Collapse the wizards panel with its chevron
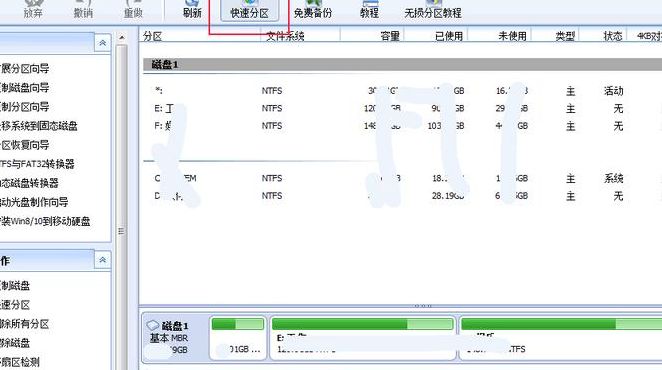The height and width of the screenshot is (370, 662). tap(103, 43)
